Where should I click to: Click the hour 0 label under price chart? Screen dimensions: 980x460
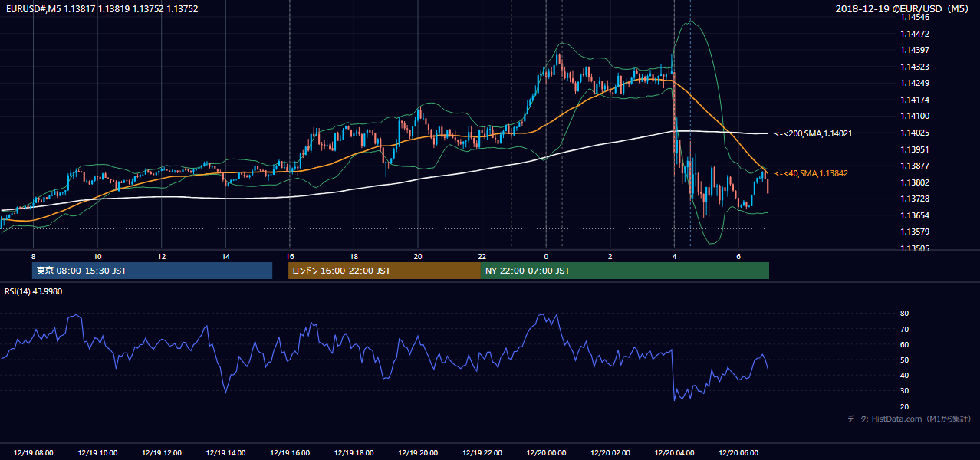coord(546,256)
